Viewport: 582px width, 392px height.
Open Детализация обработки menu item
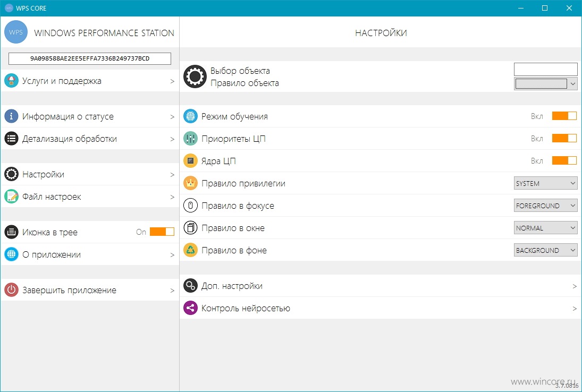(90, 139)
